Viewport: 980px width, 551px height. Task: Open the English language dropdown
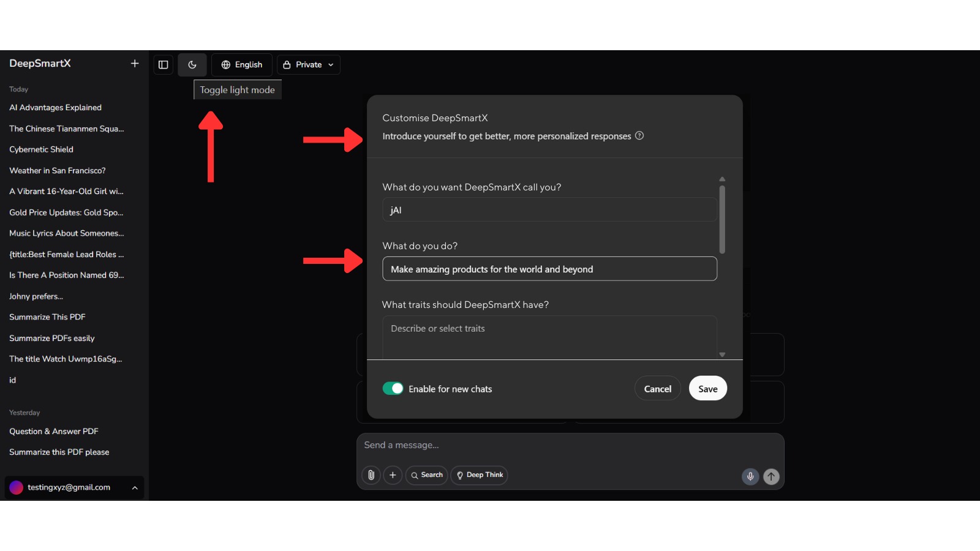[242, 65]
